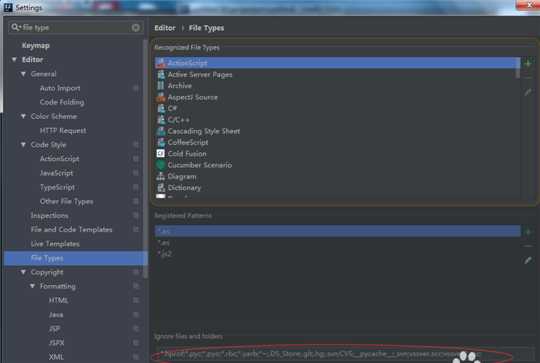Select the C/C++ file type icon

tap(161, 120)
